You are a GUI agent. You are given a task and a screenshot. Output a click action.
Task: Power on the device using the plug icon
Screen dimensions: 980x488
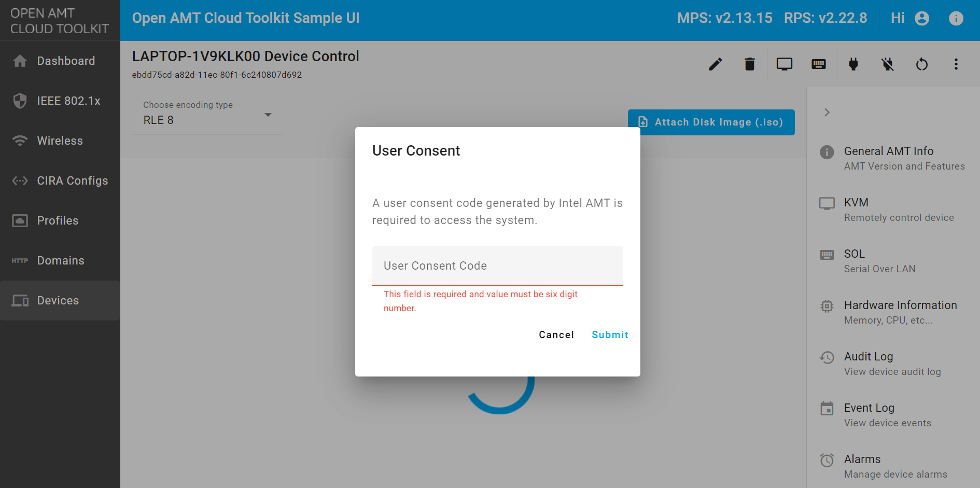click(x=853, y=64)
